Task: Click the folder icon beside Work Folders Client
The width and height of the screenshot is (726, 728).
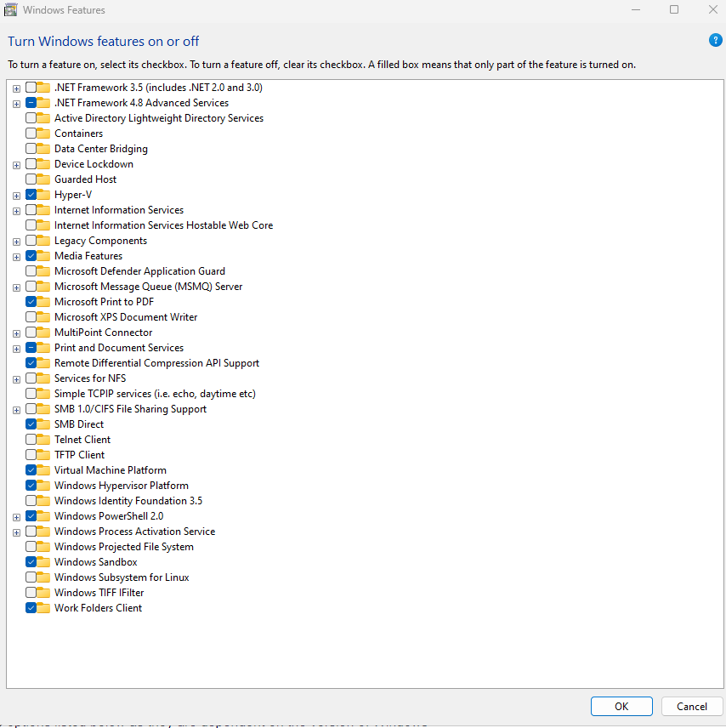Action: (43, 608)
